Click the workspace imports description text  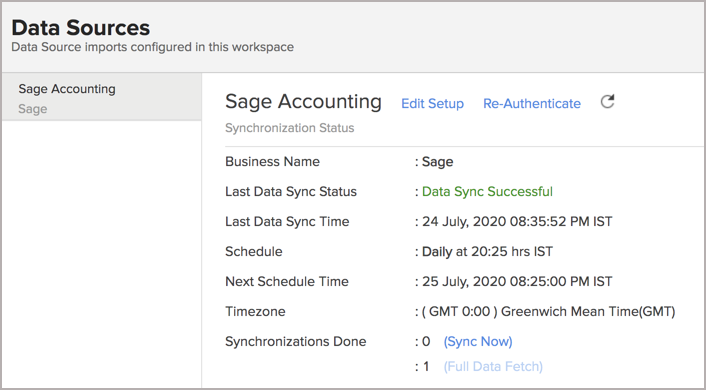[x=152, y=47]
